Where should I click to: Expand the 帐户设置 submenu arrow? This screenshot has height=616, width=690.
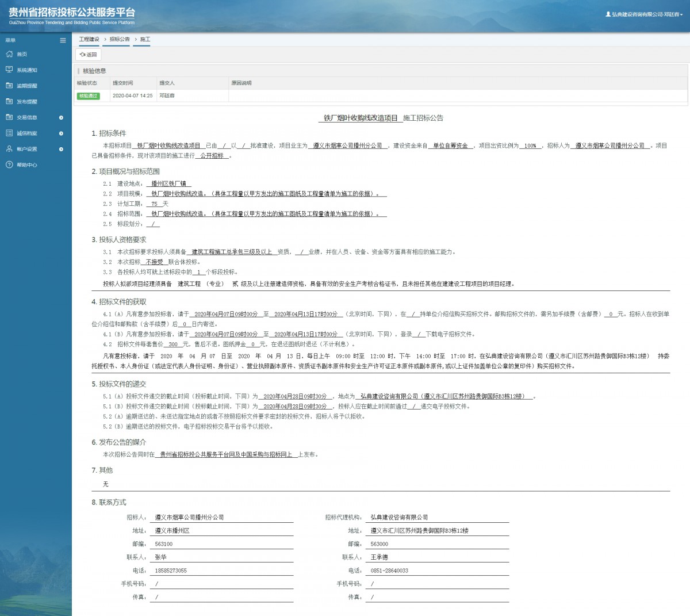pos(61,150)
